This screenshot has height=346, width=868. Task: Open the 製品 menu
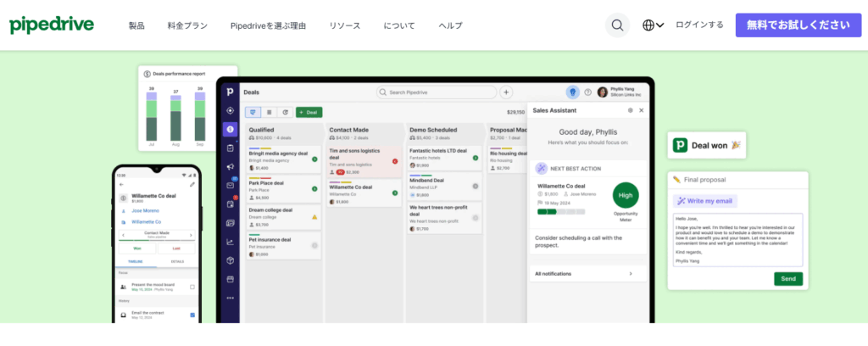136,25
